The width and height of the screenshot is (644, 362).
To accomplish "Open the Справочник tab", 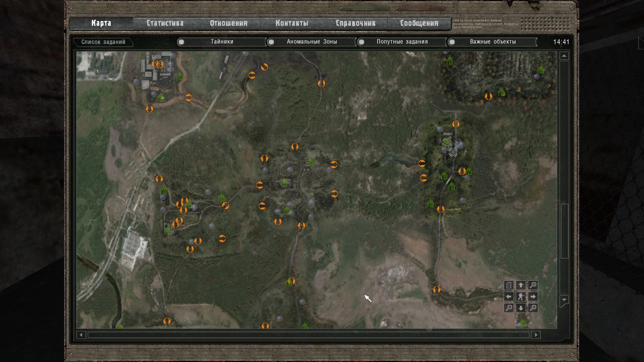I will click(356, 23).
